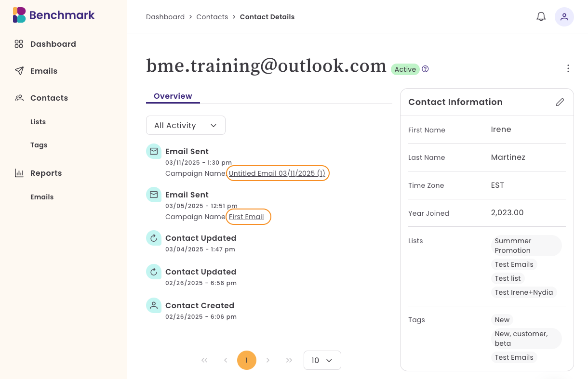Expand the All Activity filter dropdown
Image resolution: width=588 pixels, height=379 pixels.
[186, 125]
